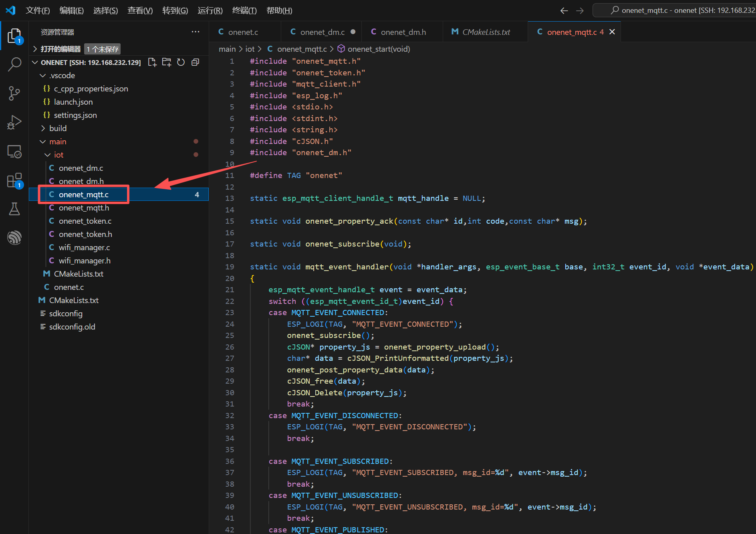Open sdkconfig.old file in explorer
The image size is (756, 534).
point(72,327)
